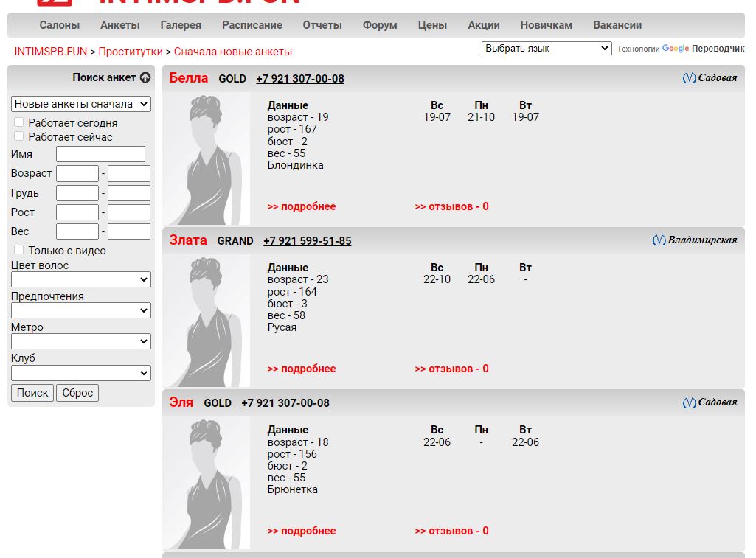Focus the Имя text input field
Image resolution: width=756 pixels, height=558 pixels.
pyautogui.click(x=100, y=154)
